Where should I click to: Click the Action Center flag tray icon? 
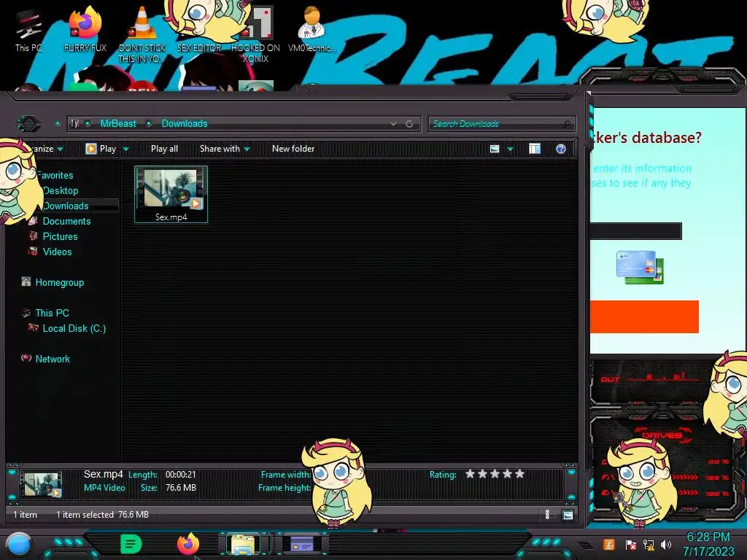pyautogui.click(x=631, y=544)
